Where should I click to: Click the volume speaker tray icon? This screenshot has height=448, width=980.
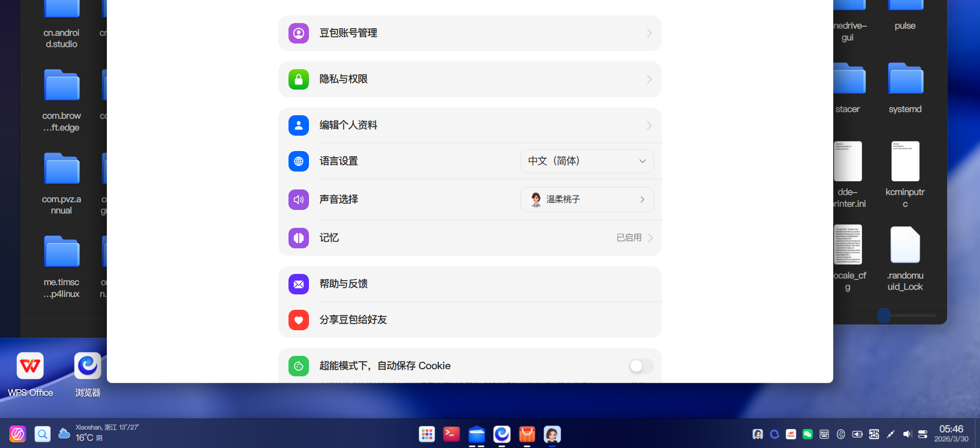(907, 434)
